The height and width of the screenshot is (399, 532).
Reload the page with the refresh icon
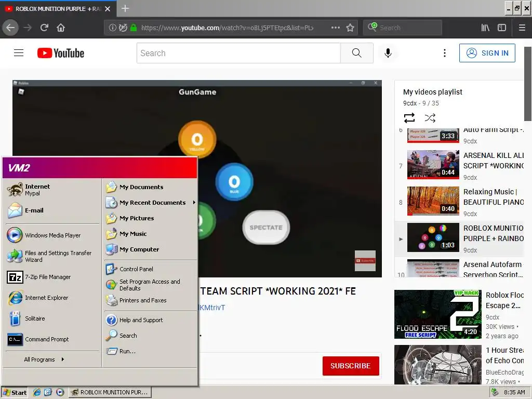[44, 28]
